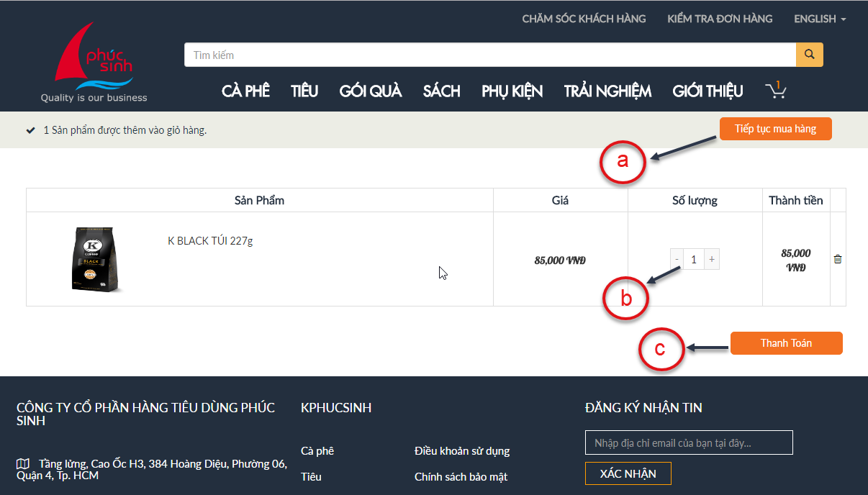Click the company name footer heading
868x495 pixels.
click(x=146, y=414)
